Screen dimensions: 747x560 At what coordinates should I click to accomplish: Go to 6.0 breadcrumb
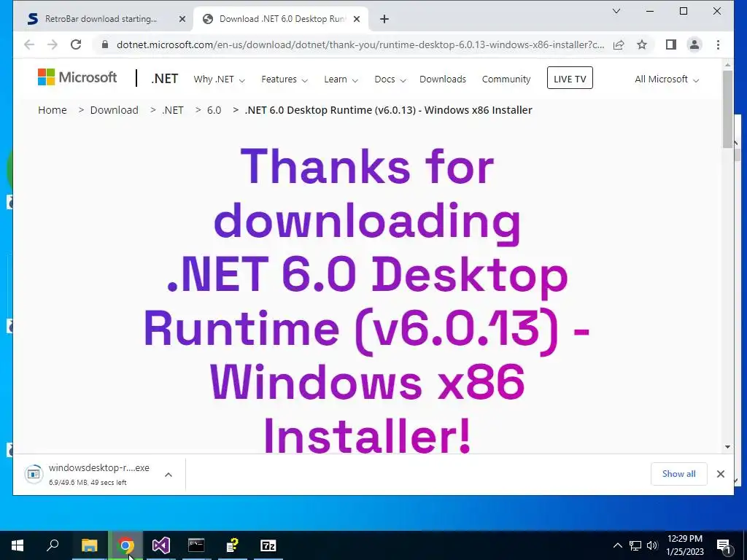(x=214, y=110)
